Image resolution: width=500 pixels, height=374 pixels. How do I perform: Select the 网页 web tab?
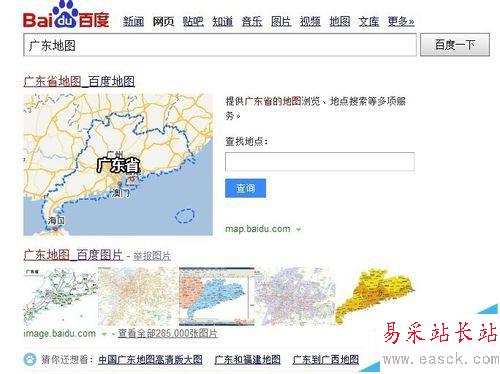click(163, 22)
